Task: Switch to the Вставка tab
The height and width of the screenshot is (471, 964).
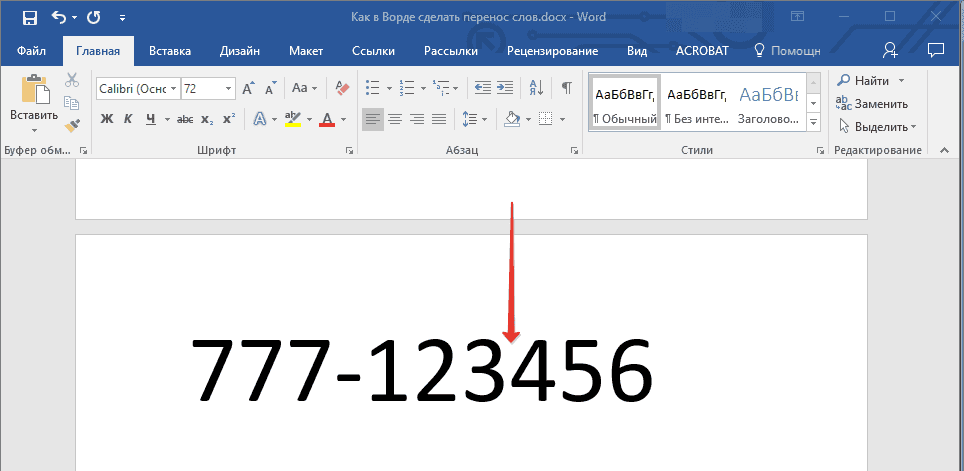Action: (170, 51)
